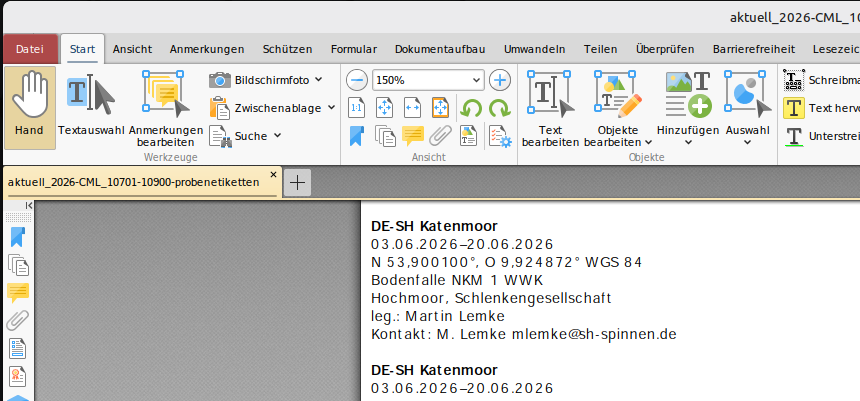860x401 pixels.
Task: Open attachments pane in left sidebar
Action: point(18,320)
